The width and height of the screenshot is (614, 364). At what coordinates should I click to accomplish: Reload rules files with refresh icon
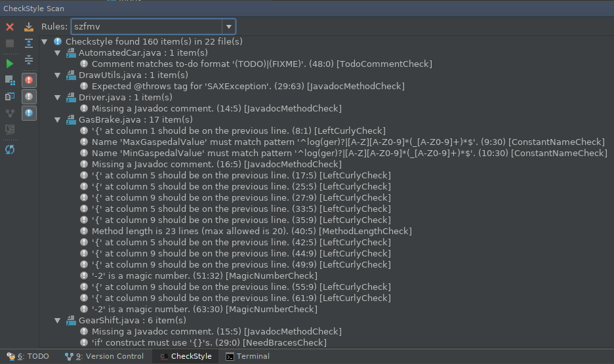[10, 150]
